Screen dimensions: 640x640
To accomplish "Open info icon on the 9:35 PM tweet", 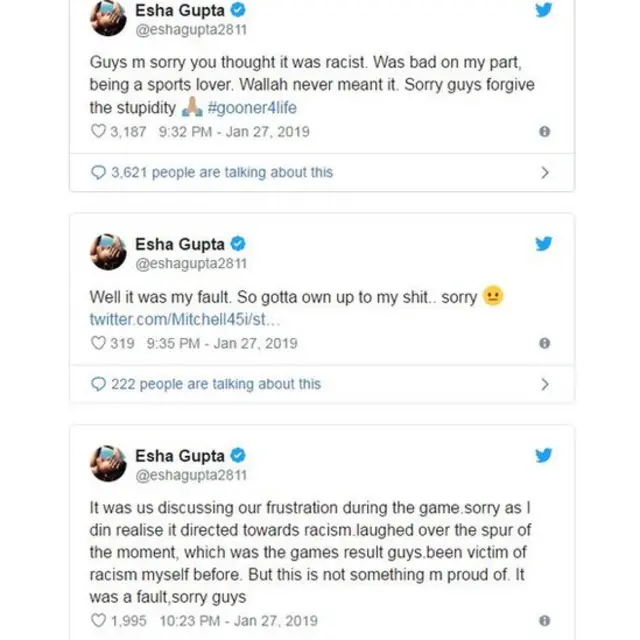I will point(544,343).
